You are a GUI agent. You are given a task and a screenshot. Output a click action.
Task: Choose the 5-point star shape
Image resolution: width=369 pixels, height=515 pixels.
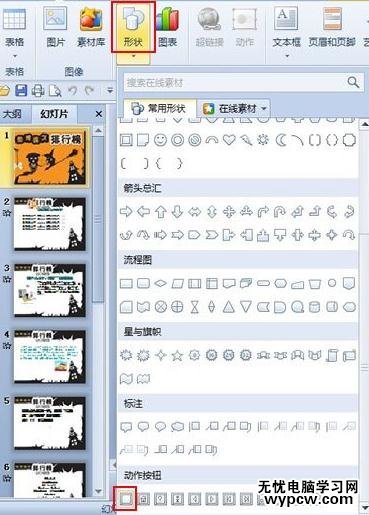click(177, 356)
